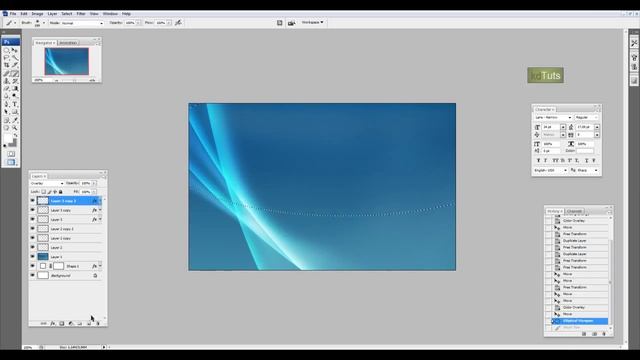Expand the effects of Shape 1
Viewport: 640px width, 360px height.
(x=100, y=266)
